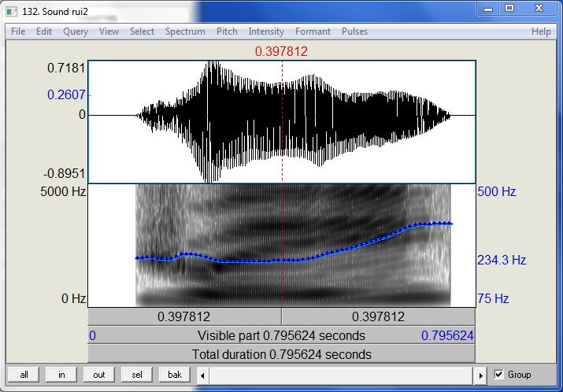Viewport: 563px width, 392px height.
Task: Click the red cursor time 0.397812 label
Action: coord(282,52)
